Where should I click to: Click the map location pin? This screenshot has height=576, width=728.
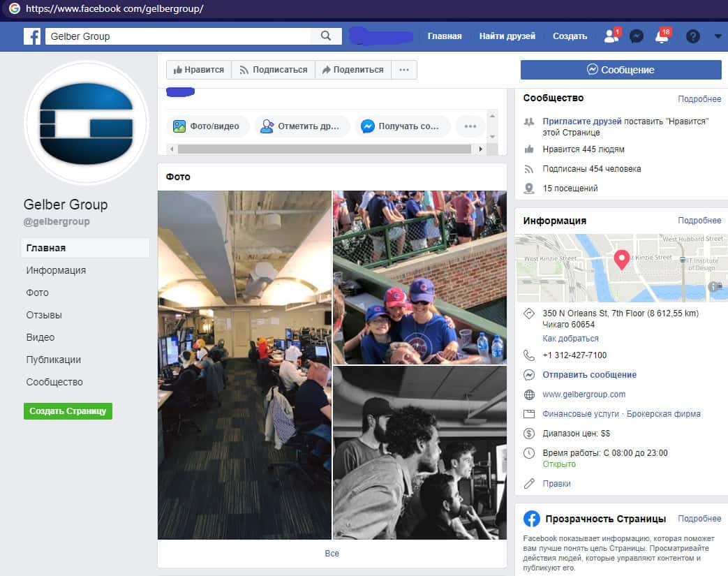coord(621,260)
